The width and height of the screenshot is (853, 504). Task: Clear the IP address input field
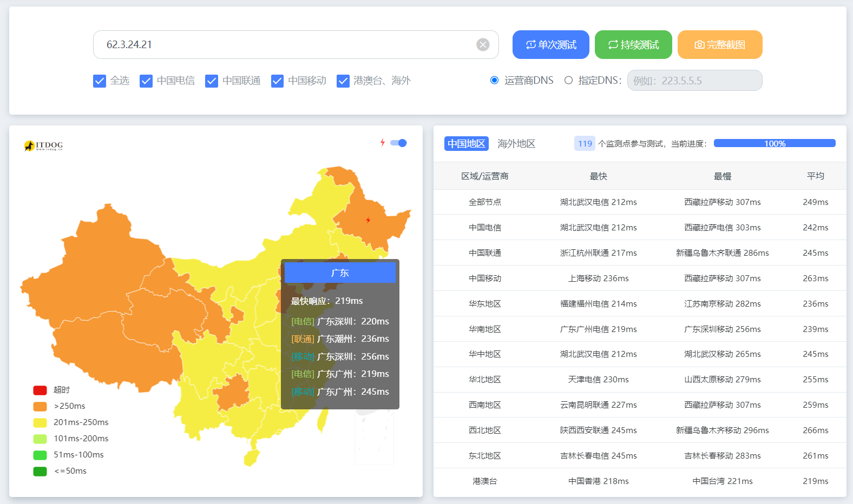click(x=483, y=45)
